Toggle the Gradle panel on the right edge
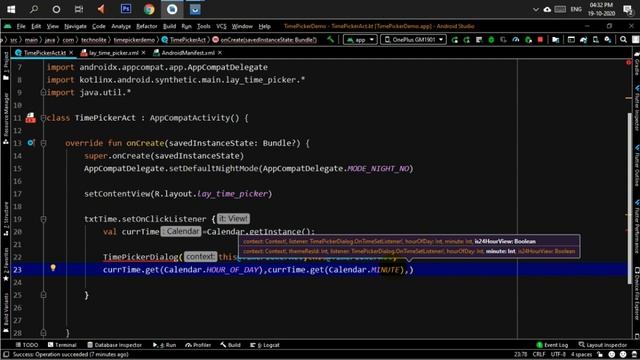This screenshot has width=640, height=360. coord(636,64)
